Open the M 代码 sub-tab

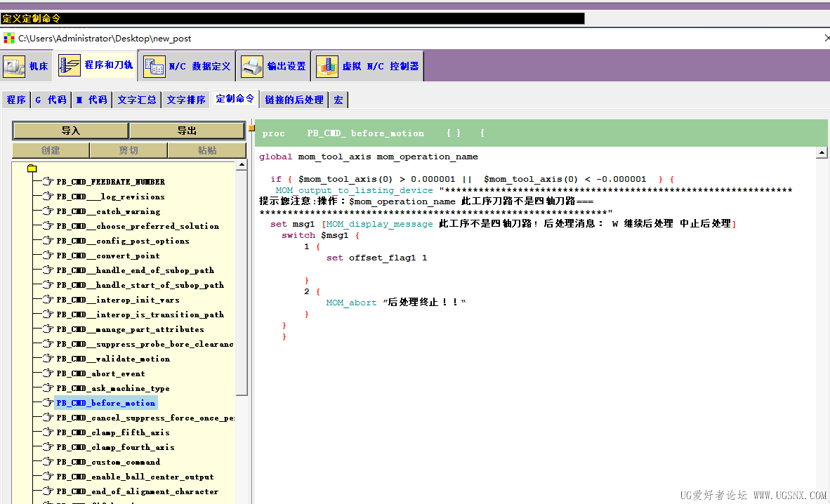[x=91, y=100]
